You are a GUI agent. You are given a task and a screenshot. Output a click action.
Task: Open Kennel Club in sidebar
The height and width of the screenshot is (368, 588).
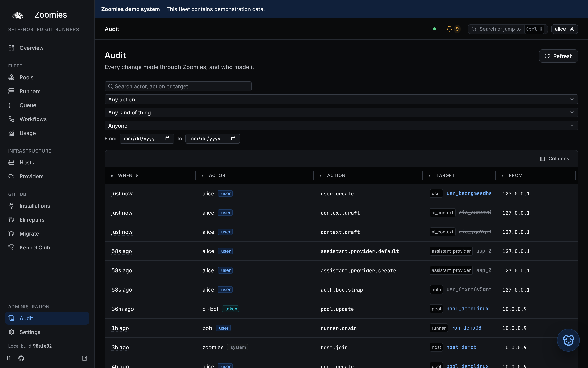tap(47, 248)
